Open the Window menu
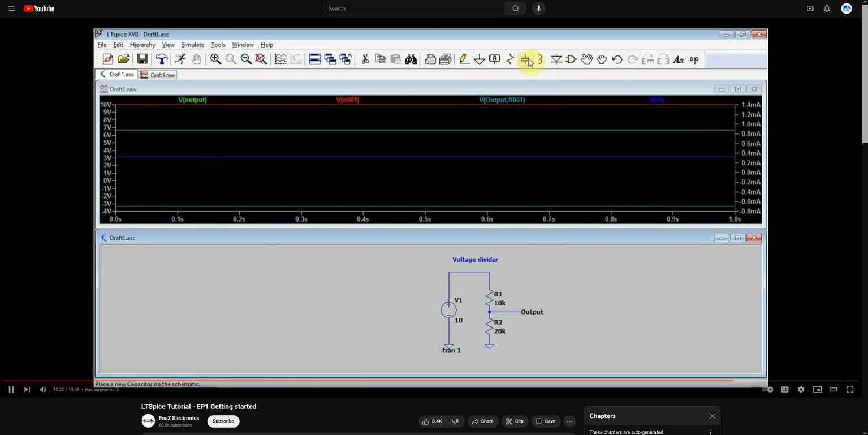868x435 pixels. pyautogui.click(x=243, y=45)
